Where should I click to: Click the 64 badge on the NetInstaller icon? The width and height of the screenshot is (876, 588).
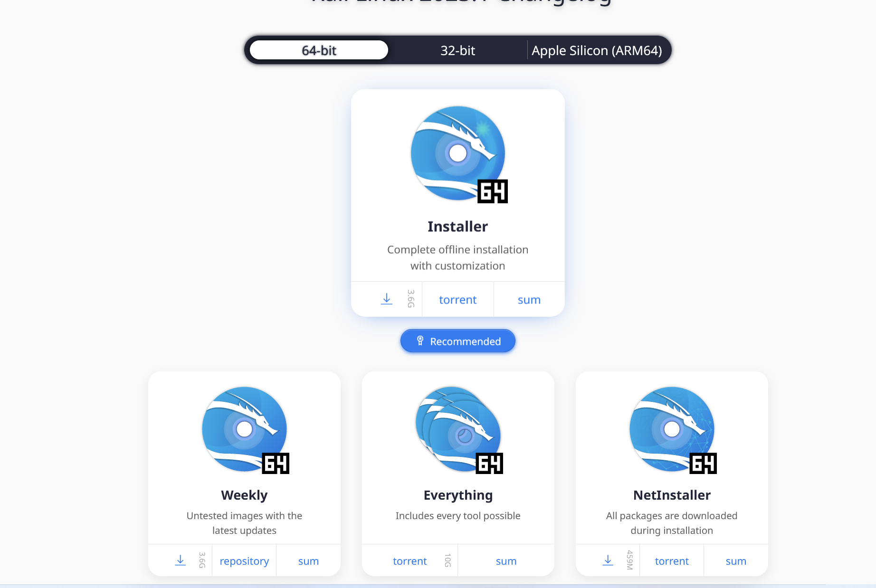click(703, 463)
